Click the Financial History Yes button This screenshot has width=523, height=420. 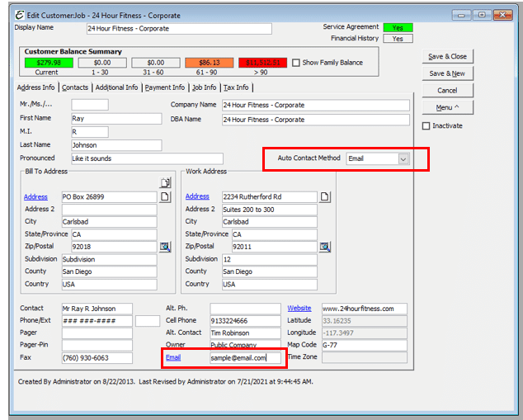click(x=398, y=39)
